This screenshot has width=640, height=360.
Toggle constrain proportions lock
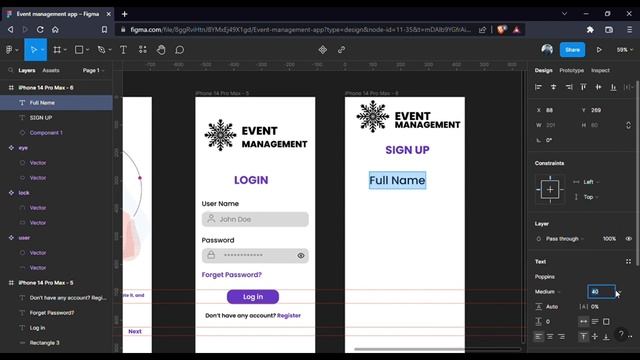[628, 125]
